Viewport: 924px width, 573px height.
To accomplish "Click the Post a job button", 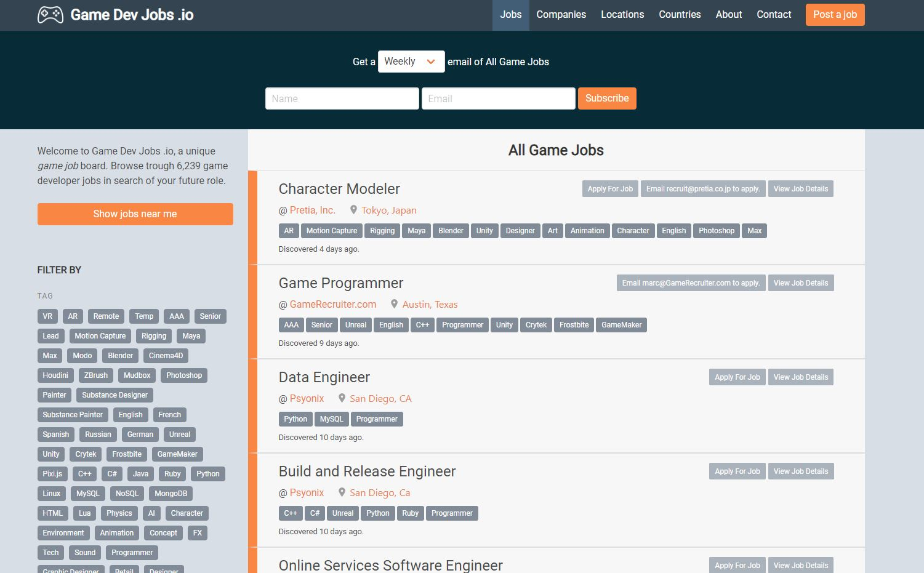I will point(835,15).
